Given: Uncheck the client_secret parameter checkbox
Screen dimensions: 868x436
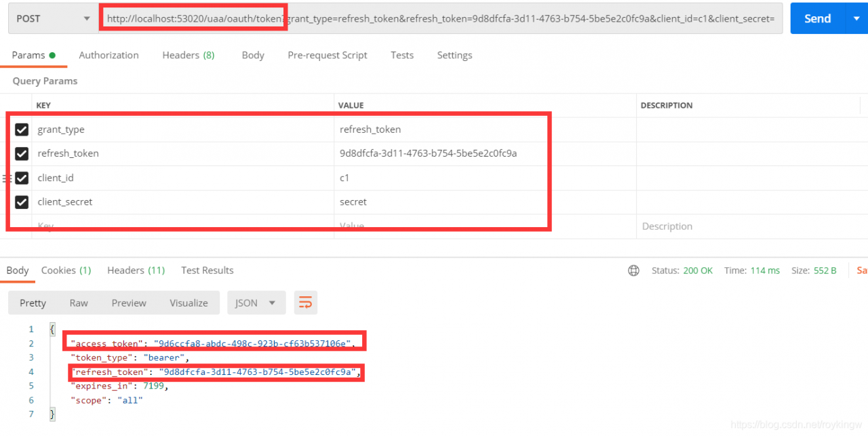Looking at the screenshot, I should tap(22, 201).
